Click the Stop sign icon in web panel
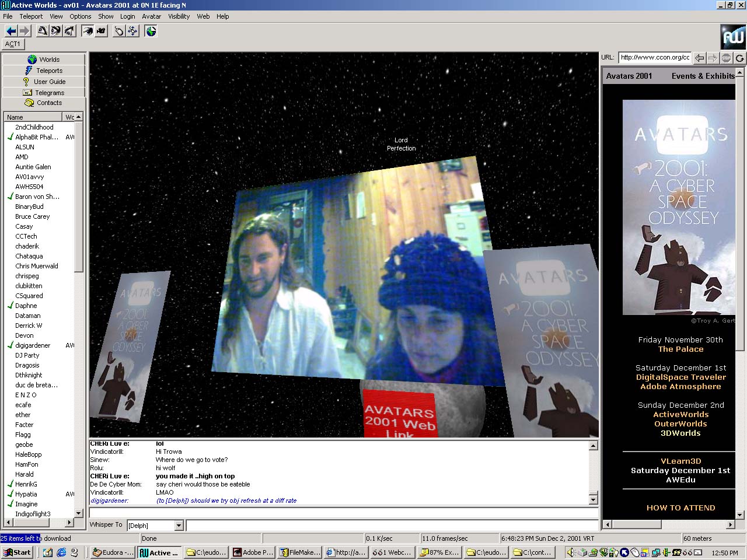 [x=726, y=58]
